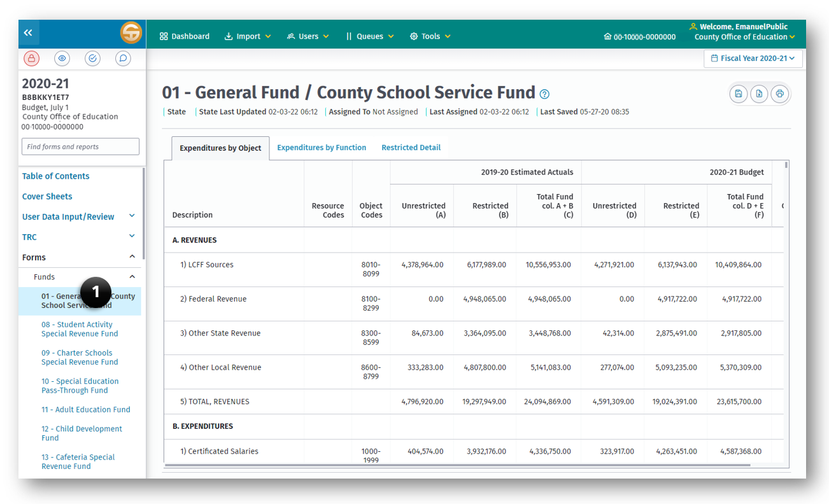Expand the Tools menu
This screenshot has height=504, width=829.
[x=430, y=36]
